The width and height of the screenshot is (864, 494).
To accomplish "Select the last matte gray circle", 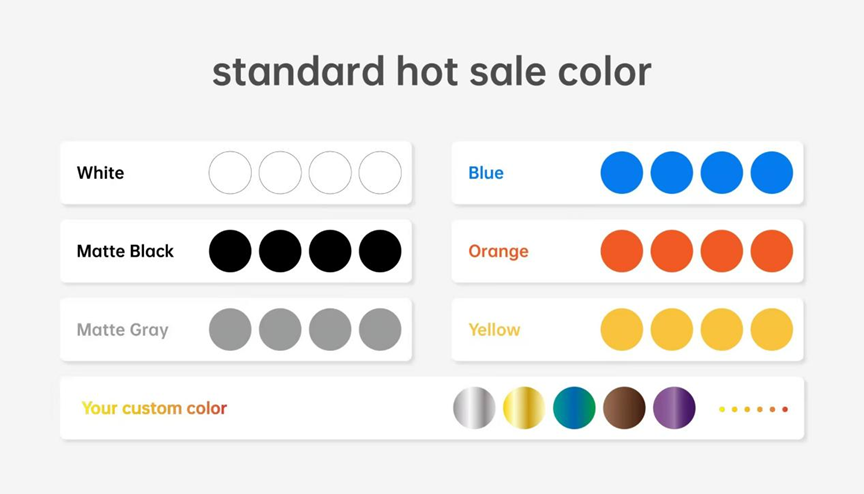I will coord(380,329).
